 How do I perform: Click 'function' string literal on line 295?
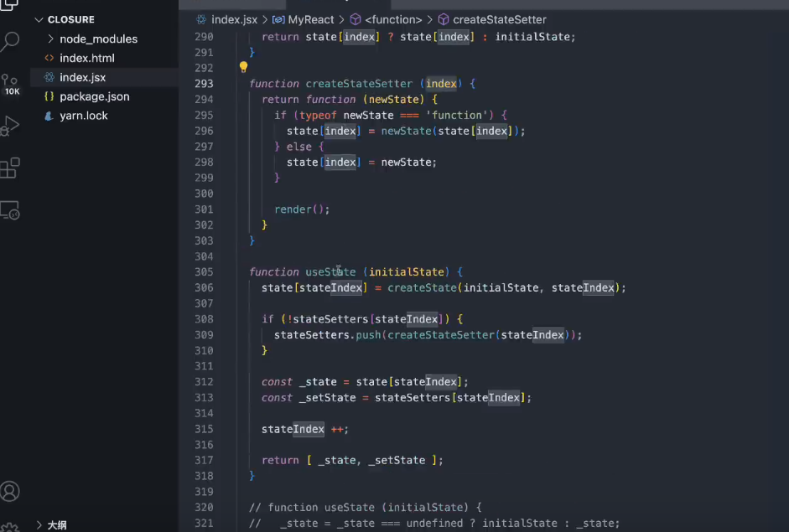[x=456, y=115]
